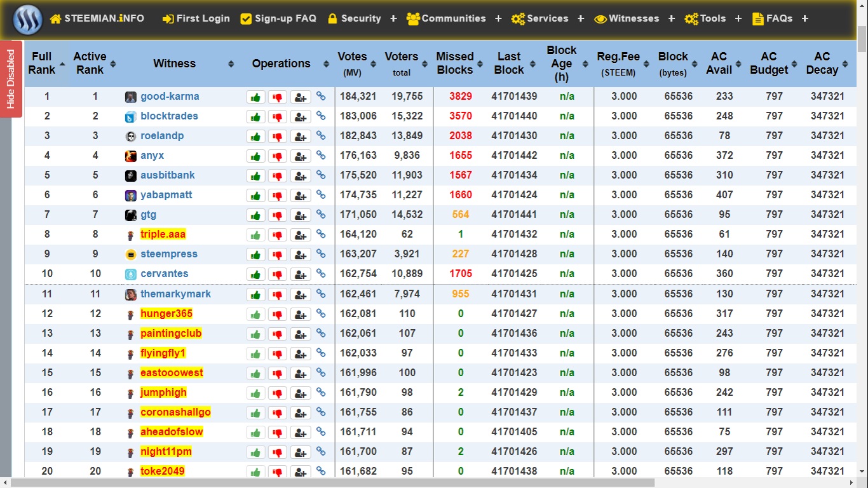Click the link icon in the toke2049 row
This screenshot has width=868, height=488.
point(321,471)
